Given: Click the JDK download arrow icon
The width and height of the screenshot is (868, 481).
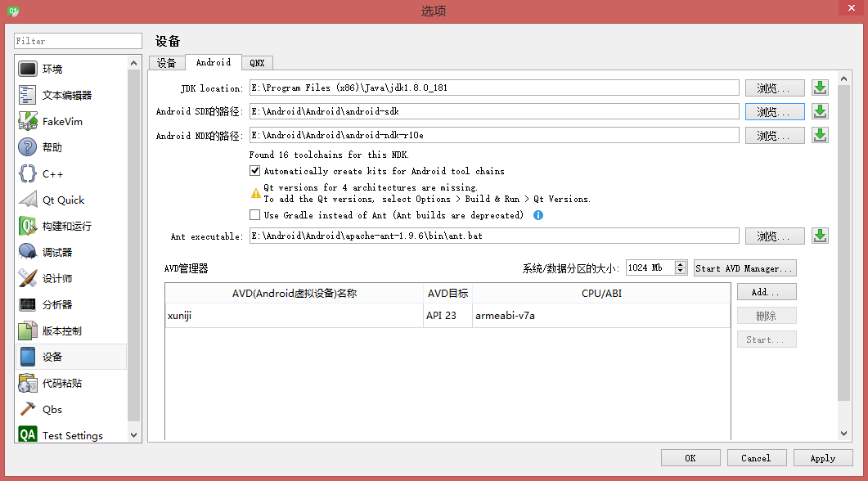Looking at the screenshot, I should (820, 88).
